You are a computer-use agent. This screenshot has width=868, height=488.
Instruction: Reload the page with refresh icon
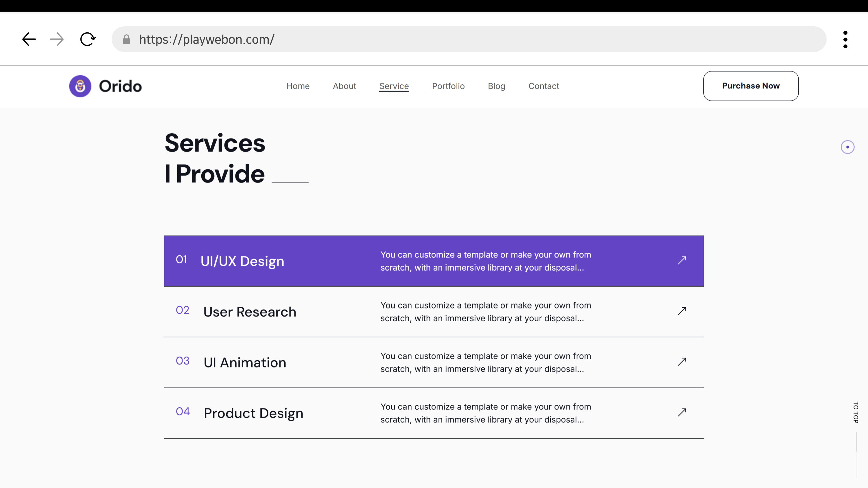(x=88, y=39)
